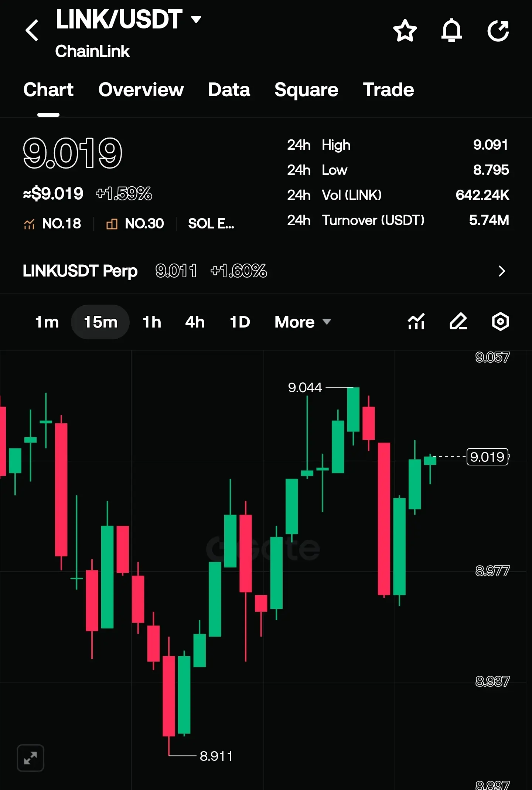Tap the Perp change +1.60%
The height and width of the screenshot is (790, 532).
point(239,271)
